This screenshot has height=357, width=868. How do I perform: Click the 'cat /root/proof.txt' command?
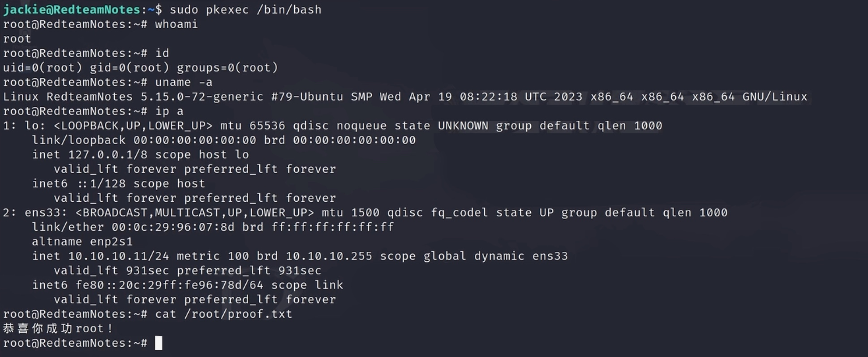coord(223,314)
